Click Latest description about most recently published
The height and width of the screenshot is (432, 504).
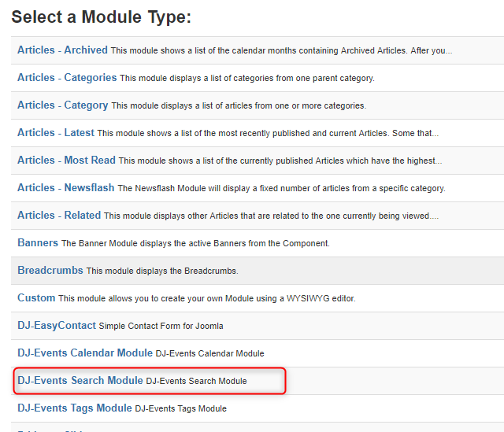(x=268, y=133)
